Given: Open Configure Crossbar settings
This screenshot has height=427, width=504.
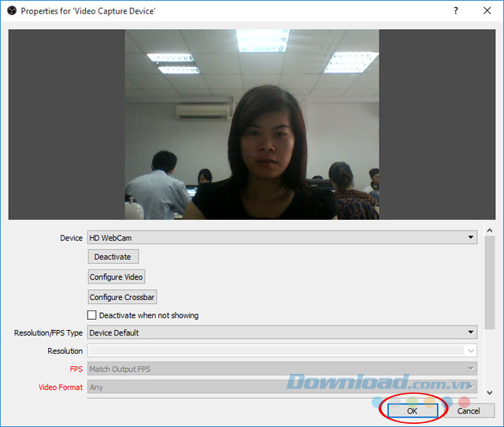Looking at the screenshot, I should pyautogui.click(x=122, y=297).
